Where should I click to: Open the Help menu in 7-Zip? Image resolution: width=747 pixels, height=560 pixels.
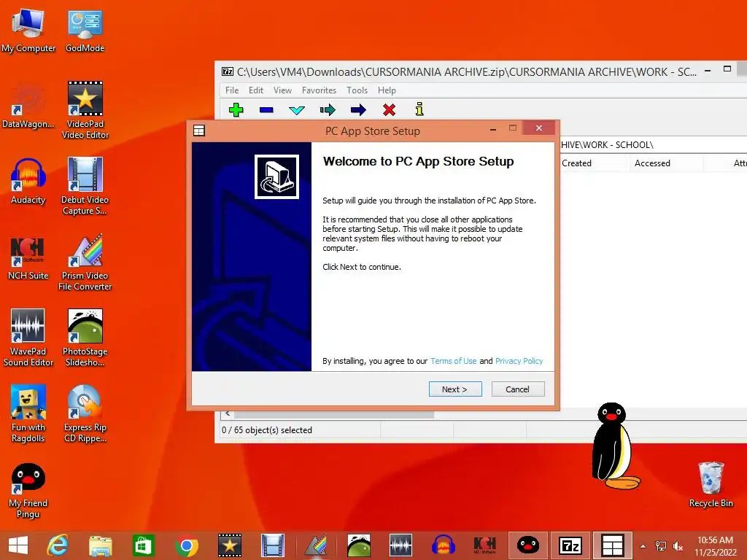[x=387, y=90]
